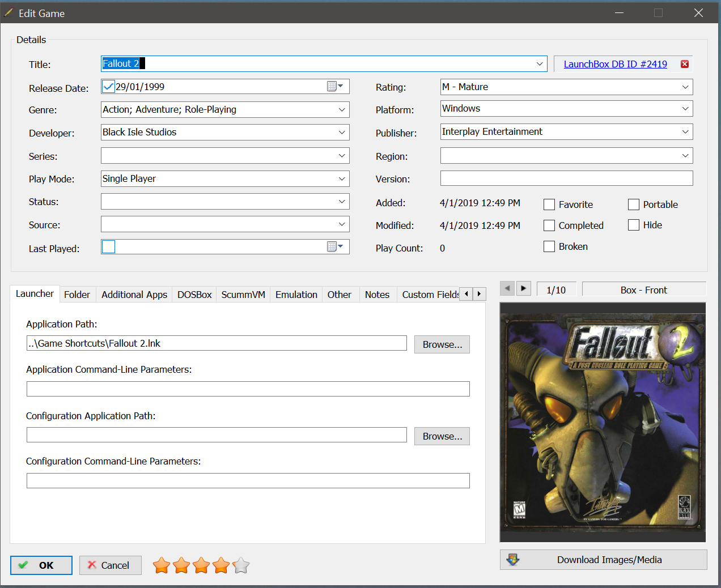721x588 pixels.
Task: Switch to the DOSBox tab
Action: tap(194, 295)
